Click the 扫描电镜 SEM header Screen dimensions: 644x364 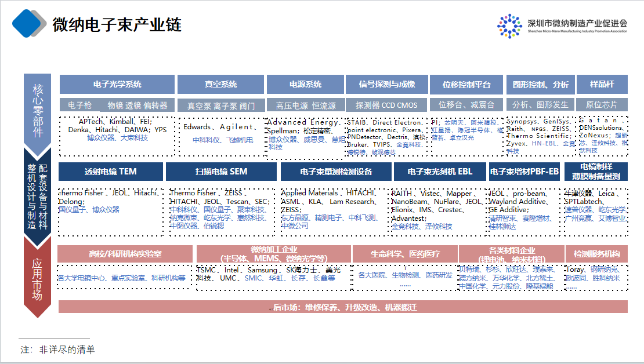click(221, 172)
